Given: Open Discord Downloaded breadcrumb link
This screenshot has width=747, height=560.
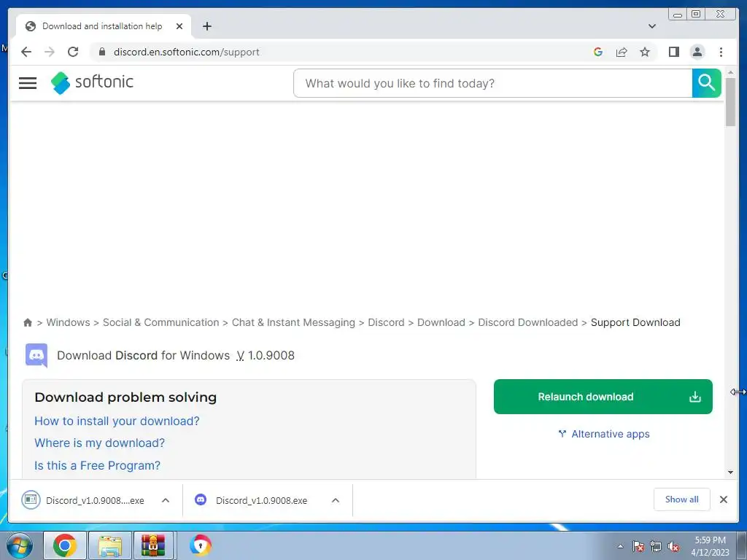Looking at the screenshot, I should pos(528,322).
